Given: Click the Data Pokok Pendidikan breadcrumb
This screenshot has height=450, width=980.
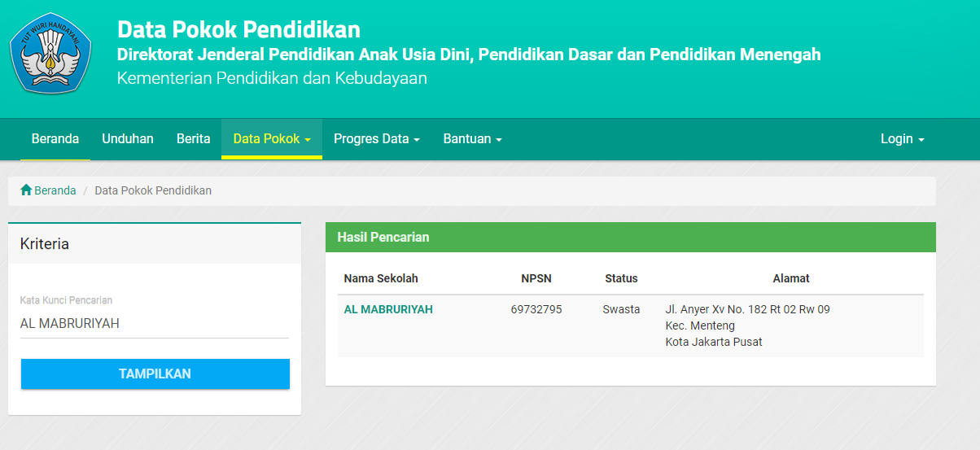Looking at the screenshot, I should click(x=153, y=190).
